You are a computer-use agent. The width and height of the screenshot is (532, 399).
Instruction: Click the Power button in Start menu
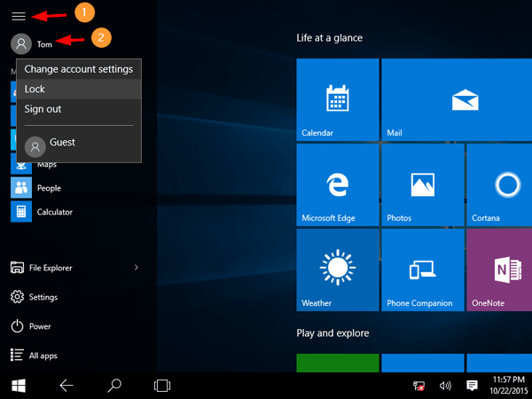click(x=40, y=326)
